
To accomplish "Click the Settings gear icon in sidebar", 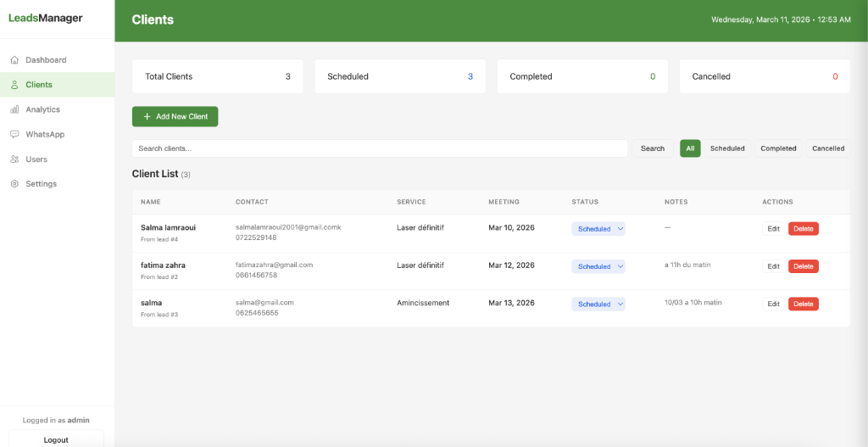I will pos(14,184).
